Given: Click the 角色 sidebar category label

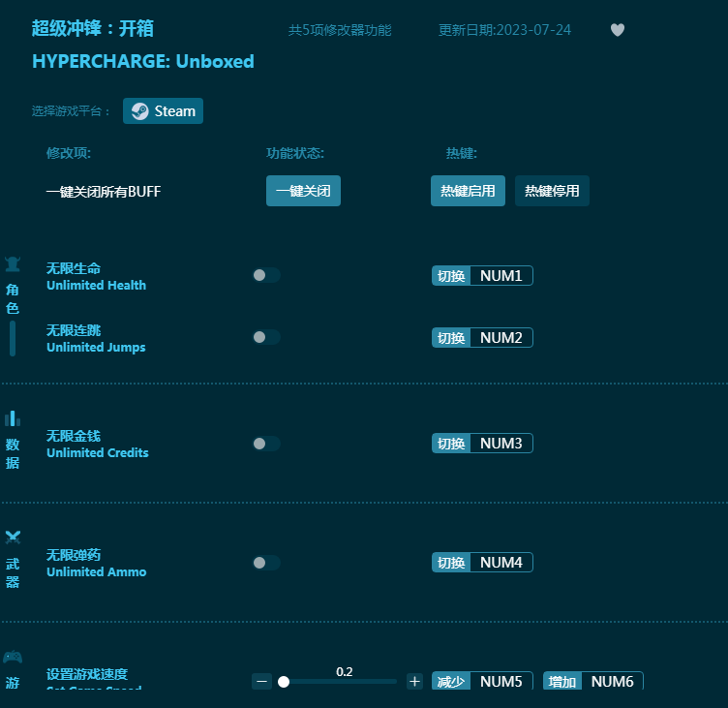Looking at the screenshot, I should (13, 298).
